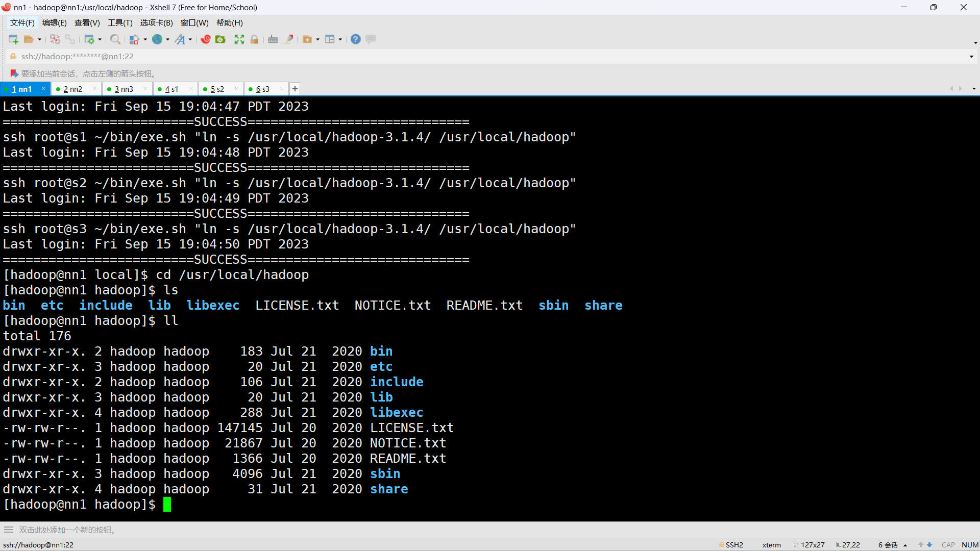Launch Xftp from the green toolbar icon

(220, 39)
